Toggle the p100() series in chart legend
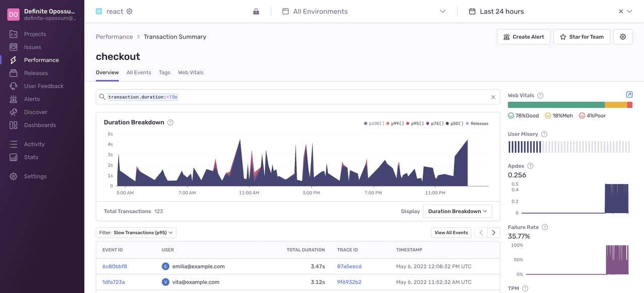Image resolution: width=644 pixels, height=293 pixels. coord(374,124)
